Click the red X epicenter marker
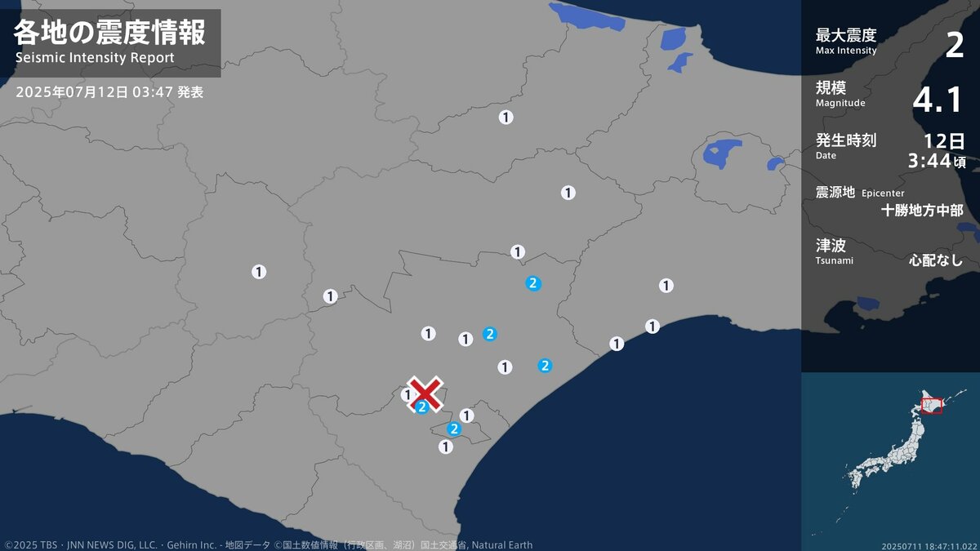 (425, 393)
